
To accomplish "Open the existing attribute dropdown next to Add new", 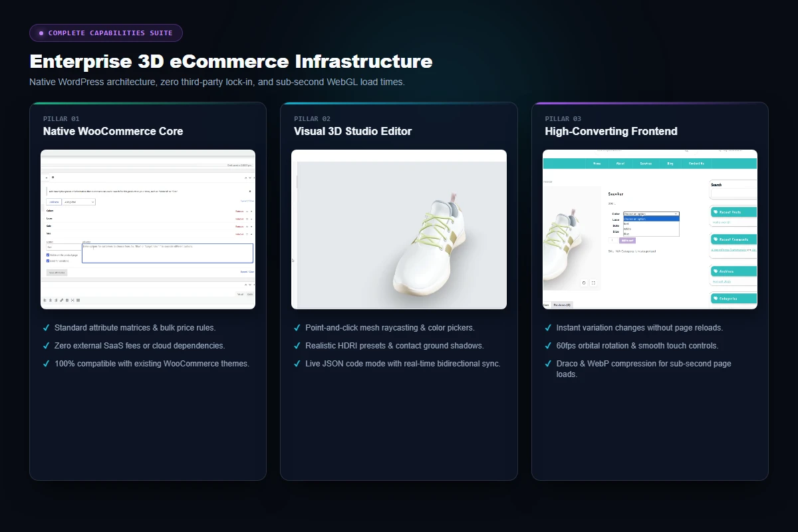I will (78, 202).
